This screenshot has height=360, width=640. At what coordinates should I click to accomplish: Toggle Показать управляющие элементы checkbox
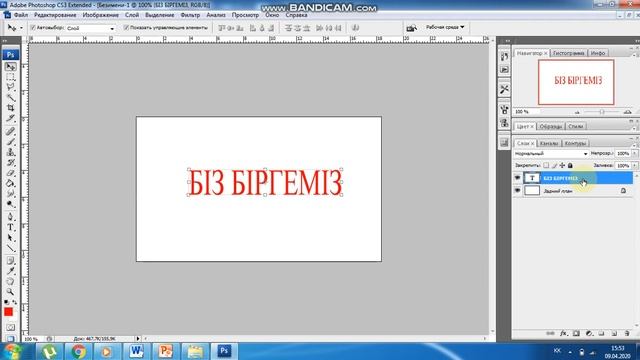point(126,28)
